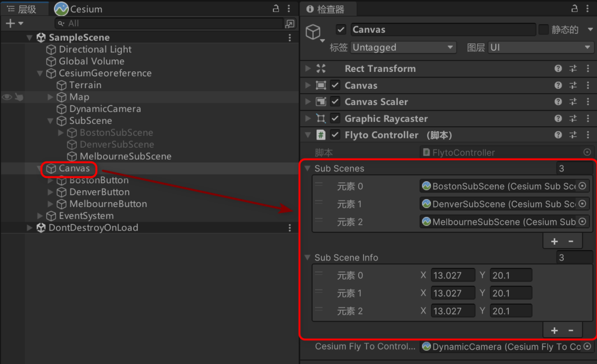Open the static flags dropdown arrow
The image size is (597, 364).
[590, 30]
